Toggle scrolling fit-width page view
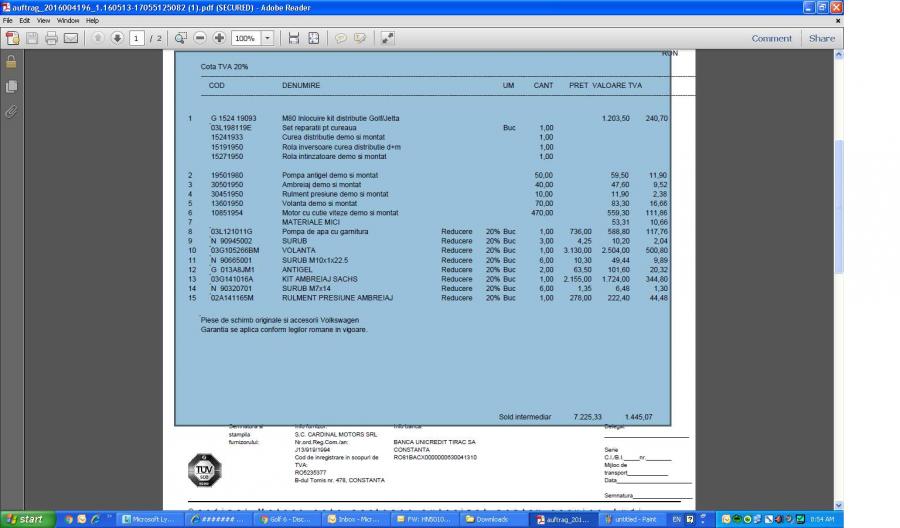Viewport: 900px width, 528px height. (x=294, y=38)
